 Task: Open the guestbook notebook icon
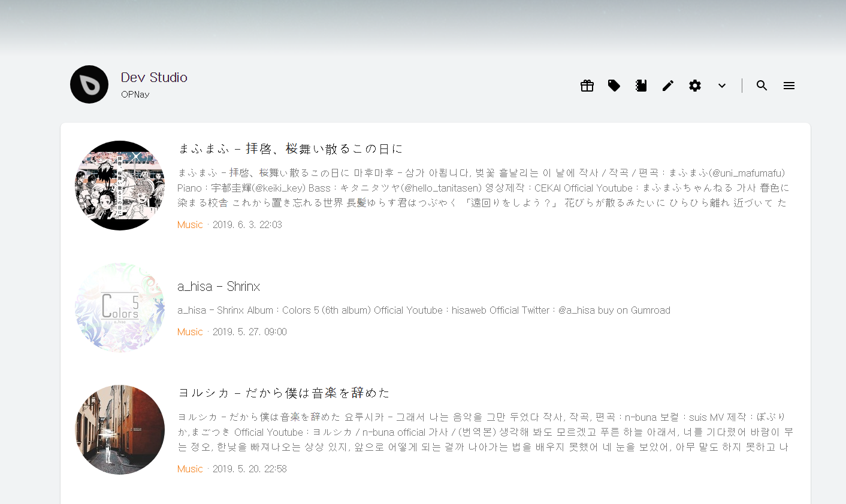(641, 86)
